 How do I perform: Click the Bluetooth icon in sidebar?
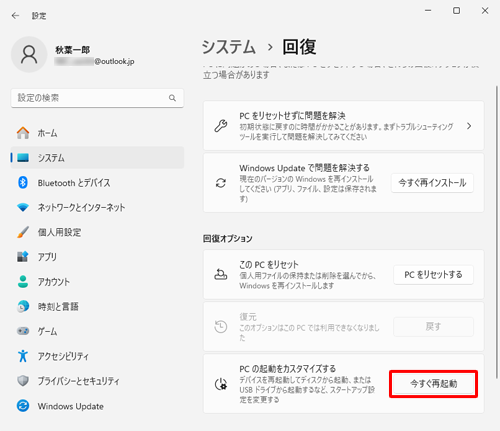[23, 183]
